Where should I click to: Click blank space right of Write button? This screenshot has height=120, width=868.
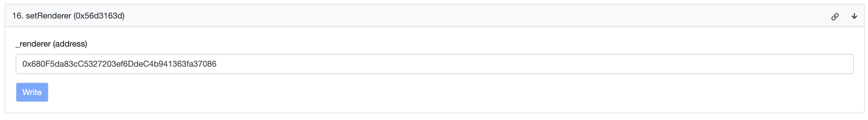[x=438, y=92]
